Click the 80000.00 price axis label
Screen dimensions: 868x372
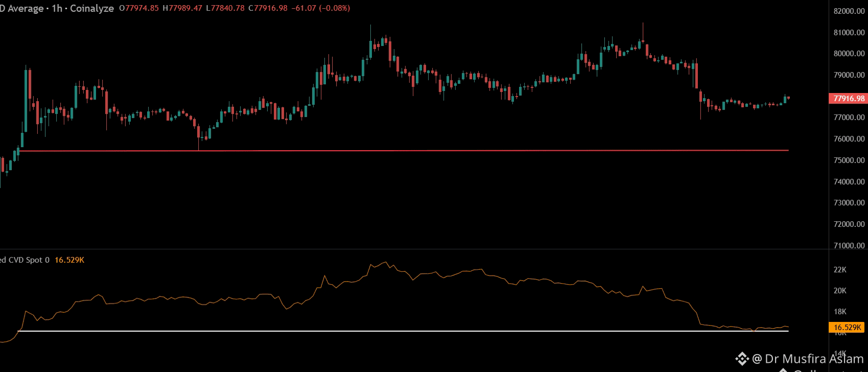(849, 54)
